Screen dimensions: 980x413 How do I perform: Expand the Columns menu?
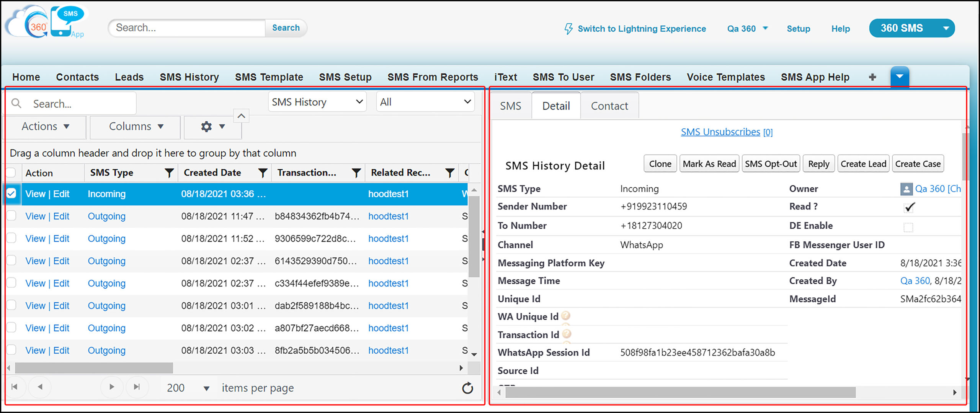(x=136, y=126)
